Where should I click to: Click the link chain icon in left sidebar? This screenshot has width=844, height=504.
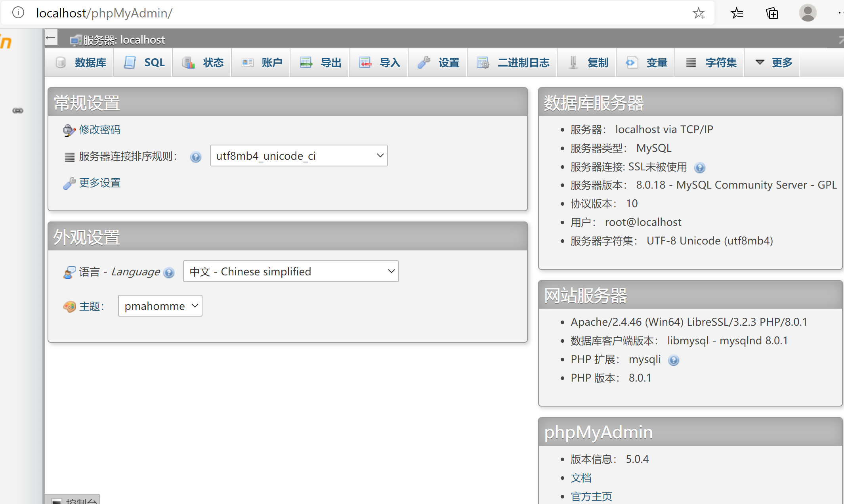pos(18,111)
